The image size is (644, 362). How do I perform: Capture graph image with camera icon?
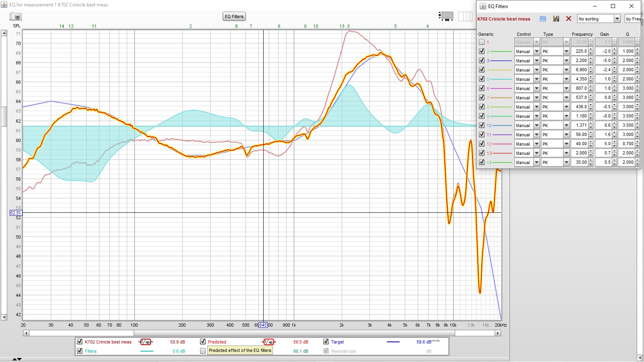16,16
